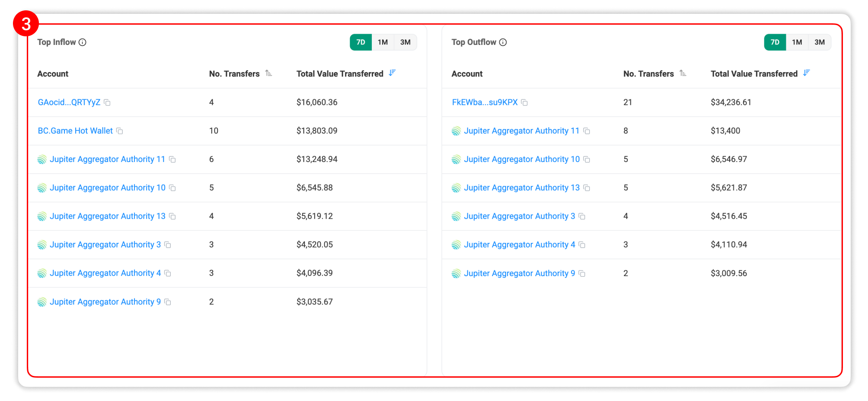868x401 pixels.
Task: Select 7D period for Top Inflow
Action: click(361, 42)
